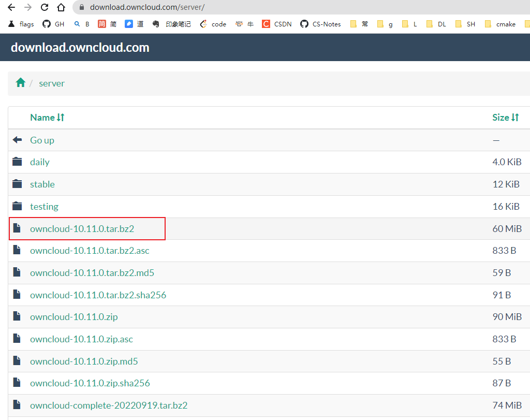Viewport: 530px width, 420px height.
Task: Click the 16 KiB size value
Action: click(506, 206)
